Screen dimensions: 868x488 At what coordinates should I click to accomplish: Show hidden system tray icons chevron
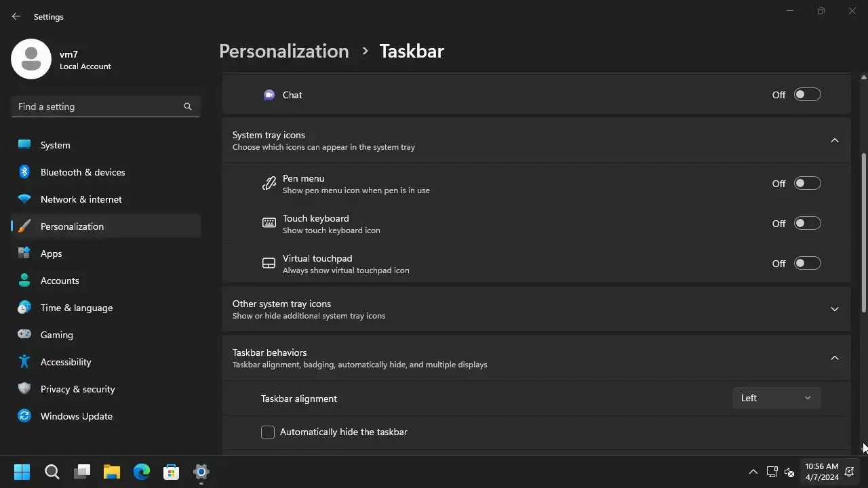coord(753,472)
